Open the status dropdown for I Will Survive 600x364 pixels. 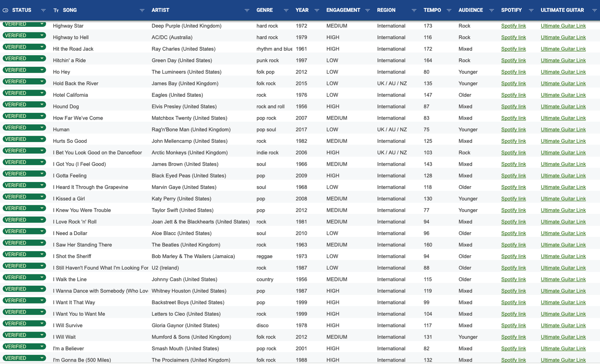tap(42, 324)
